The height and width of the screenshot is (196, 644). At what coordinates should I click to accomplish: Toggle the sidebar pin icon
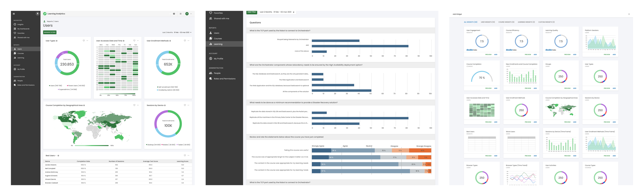(38, 14)
